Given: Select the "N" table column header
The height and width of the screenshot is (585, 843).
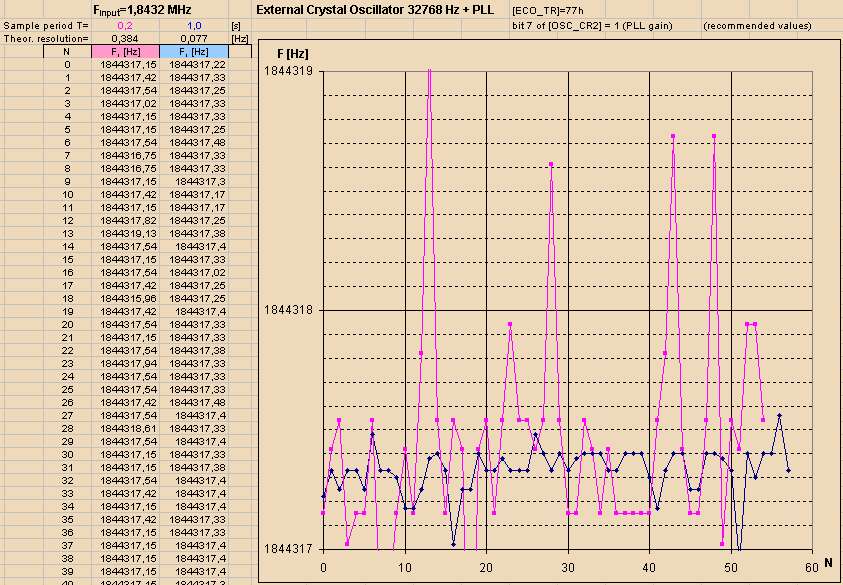Looking at the screenshot, I should 67,52.
